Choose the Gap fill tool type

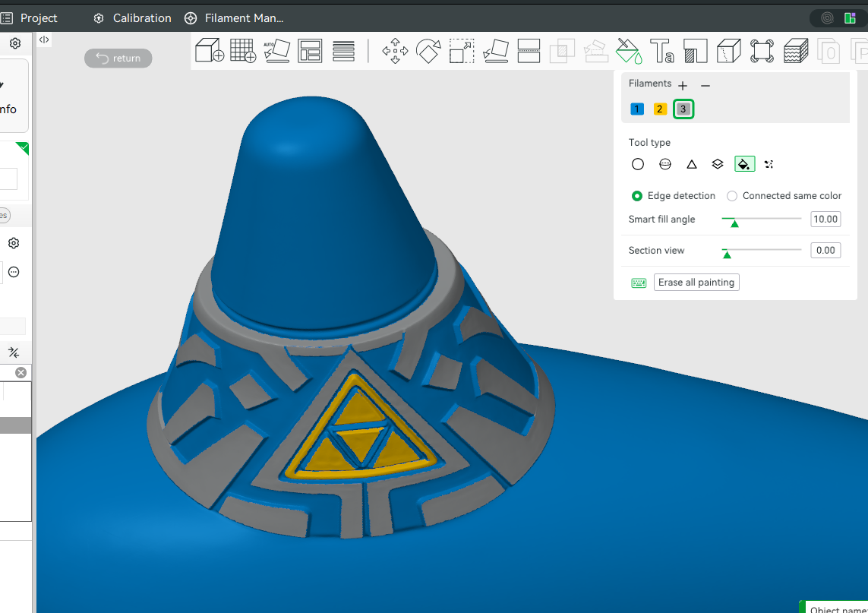pos(769,165)
